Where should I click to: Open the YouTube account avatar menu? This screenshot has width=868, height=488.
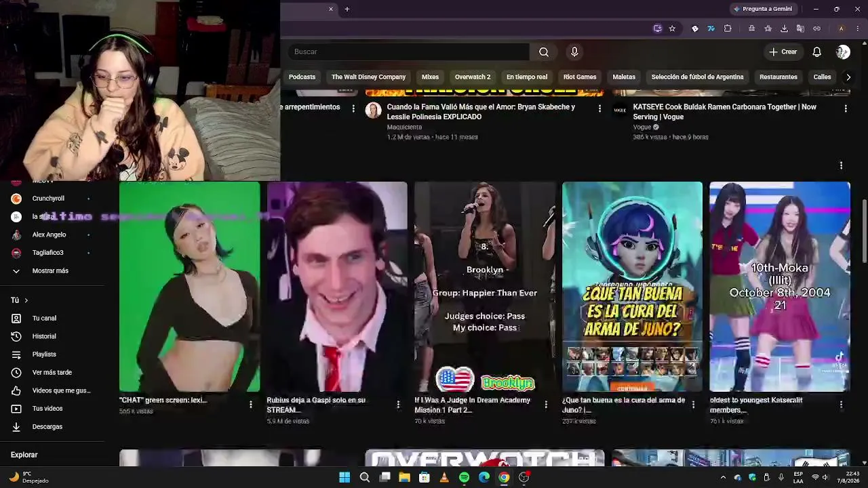[843, 52]
